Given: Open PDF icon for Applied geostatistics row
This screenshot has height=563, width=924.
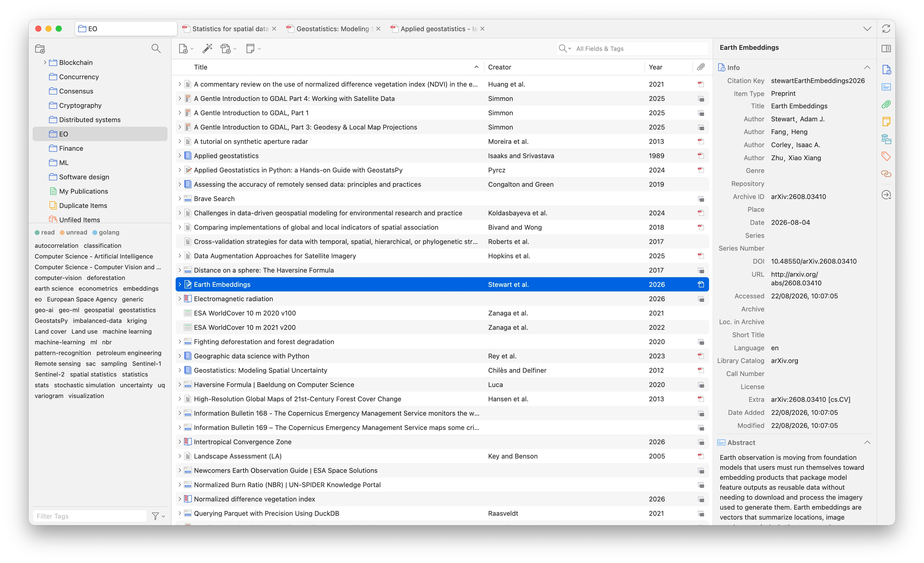Looking at the screenshot, I should click(x=700, y=156).
